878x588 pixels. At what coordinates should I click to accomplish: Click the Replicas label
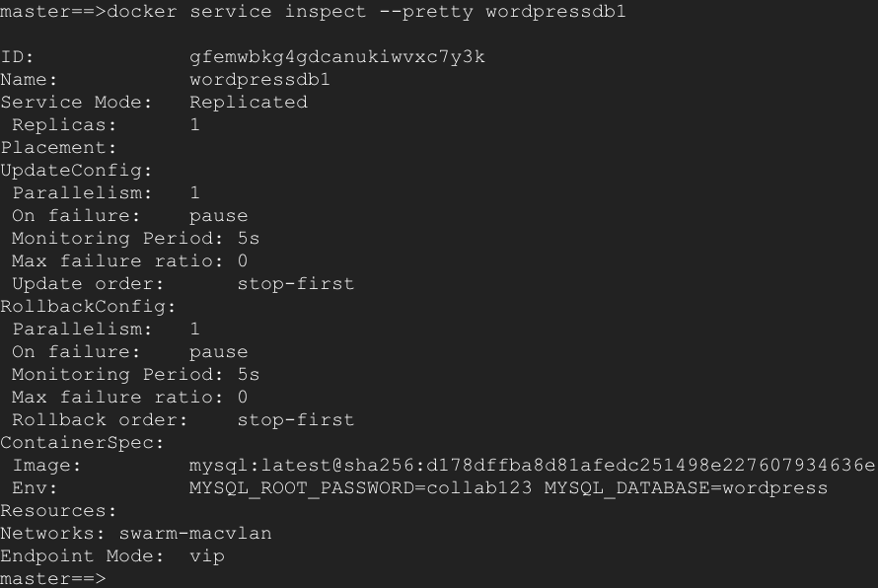(64, 125)
